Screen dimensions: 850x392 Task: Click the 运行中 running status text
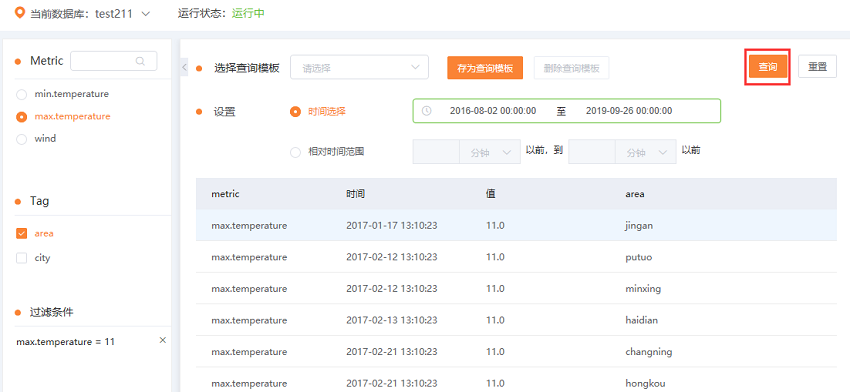coord(248,14)
